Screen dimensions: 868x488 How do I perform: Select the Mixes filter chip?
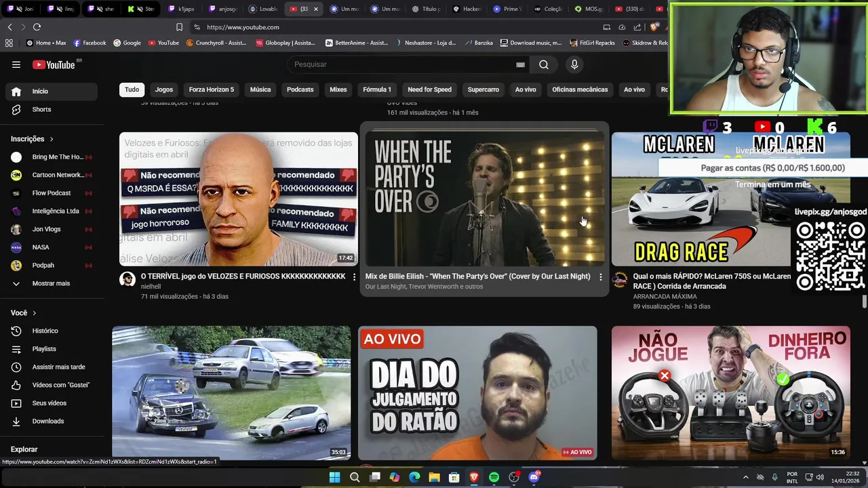338,89
